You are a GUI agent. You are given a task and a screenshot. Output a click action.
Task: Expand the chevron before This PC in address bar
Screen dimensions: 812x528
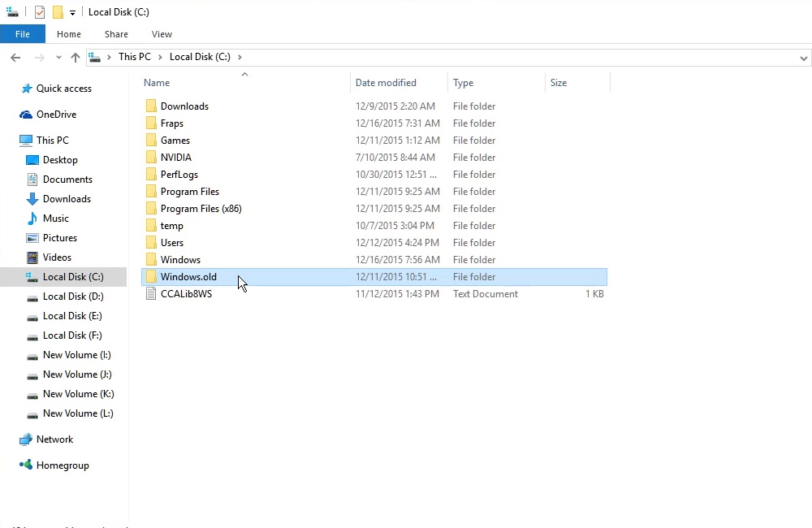pos(109,57)
